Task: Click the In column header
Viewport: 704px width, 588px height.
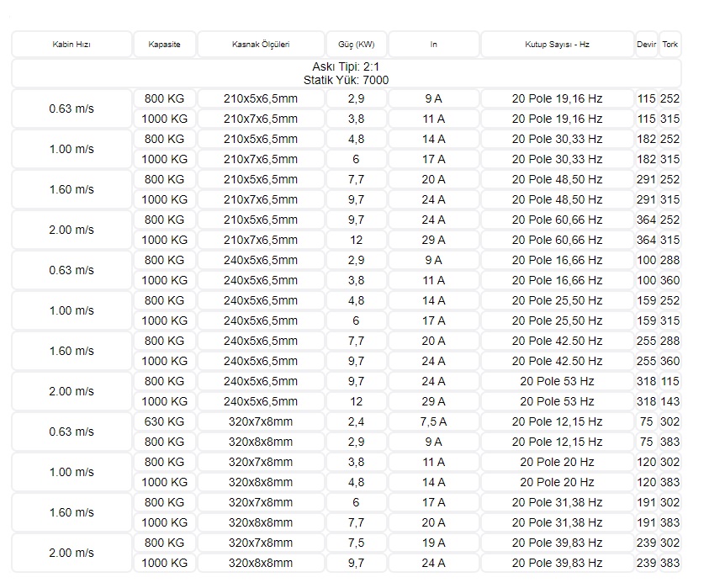Action: (x=433, y=44)
